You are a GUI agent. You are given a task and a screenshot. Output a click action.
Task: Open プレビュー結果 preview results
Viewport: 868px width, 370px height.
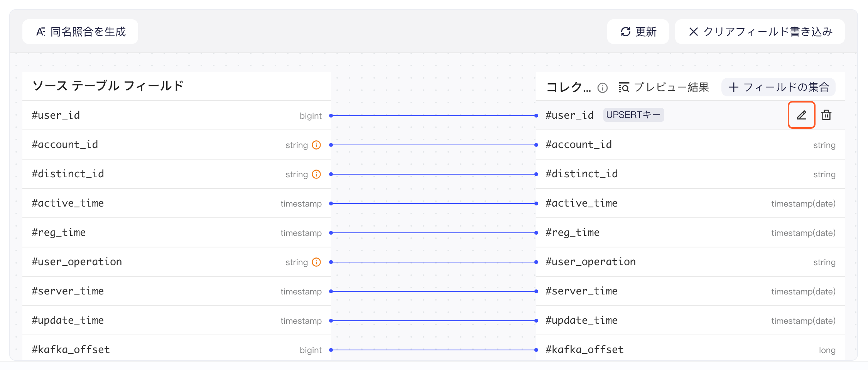click(664, 87)
